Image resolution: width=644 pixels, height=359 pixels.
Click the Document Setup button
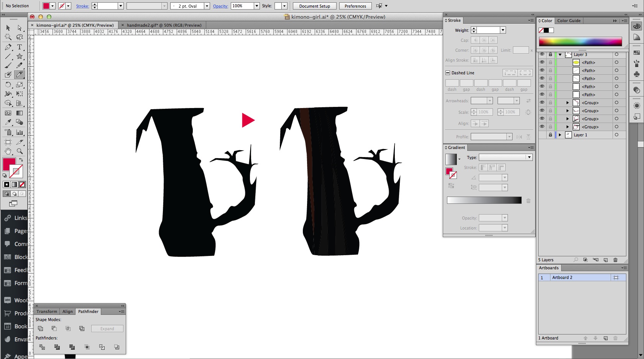point(314,6)
